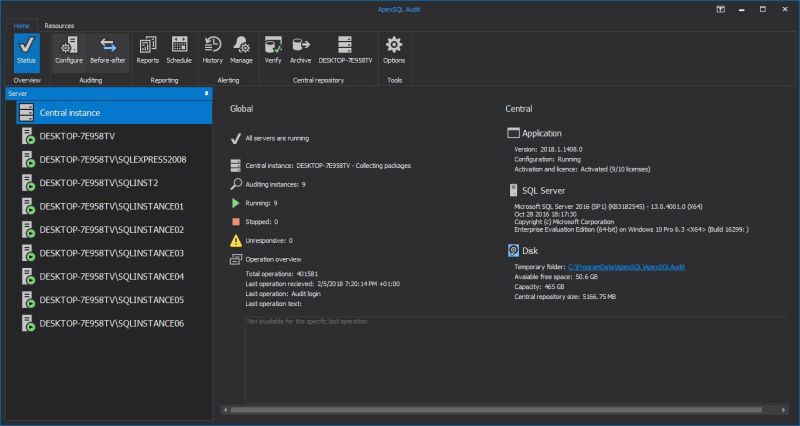Click the Operation overview icon
Image resolution: width=800 pixels, height=426 pixels.
236,260
